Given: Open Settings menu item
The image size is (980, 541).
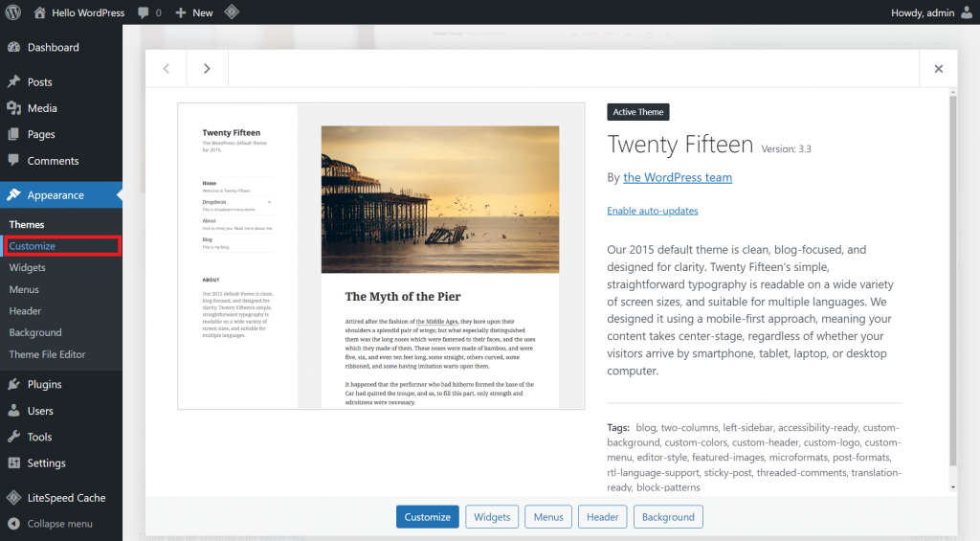Looking at the screenshot, I should pyautogui.click(x=46, y=462).
